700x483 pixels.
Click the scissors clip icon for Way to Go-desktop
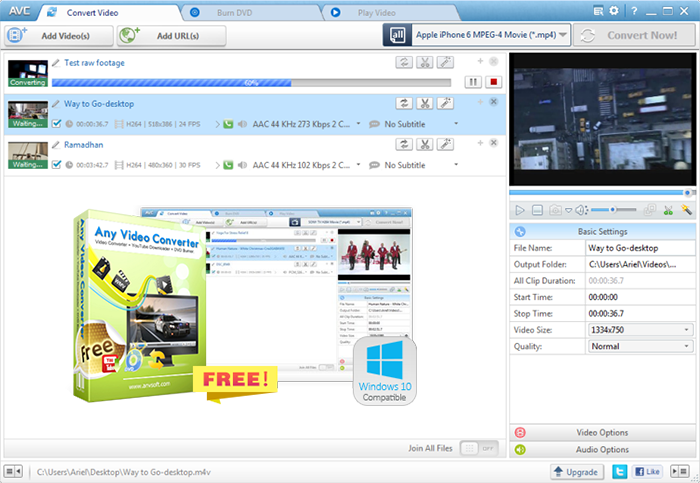point(425,104)
